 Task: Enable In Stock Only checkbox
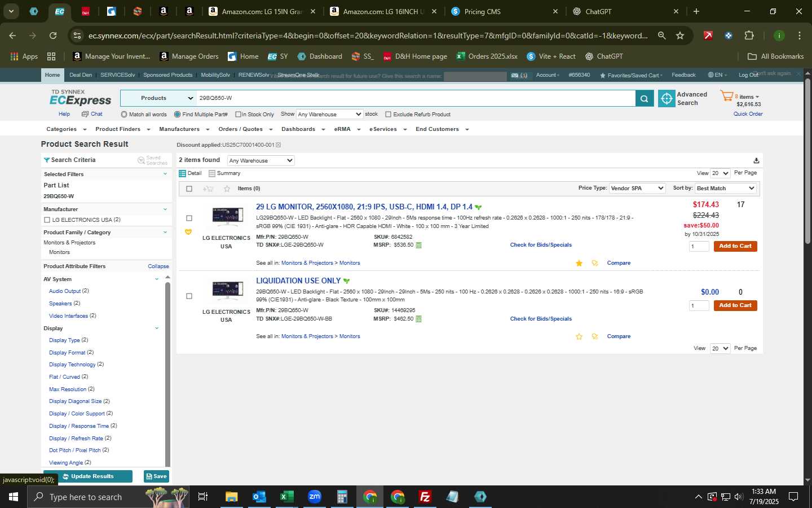pos(238,115)
